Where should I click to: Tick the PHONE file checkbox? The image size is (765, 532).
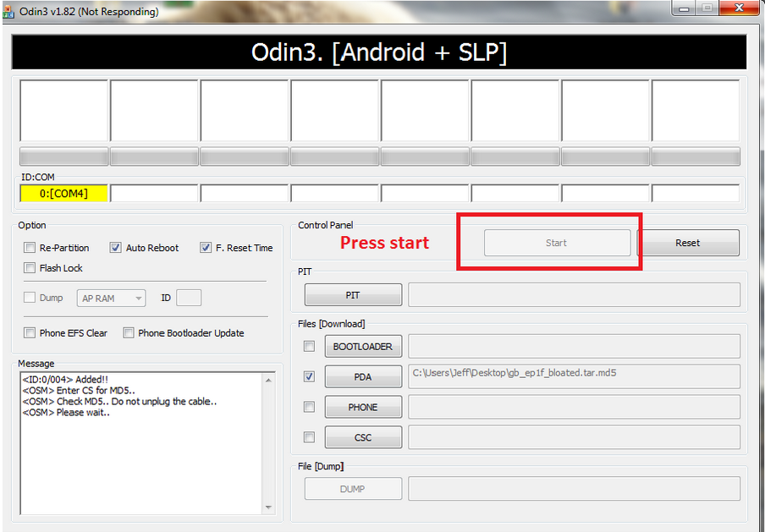pyautogui.click(x=310, y=407)
